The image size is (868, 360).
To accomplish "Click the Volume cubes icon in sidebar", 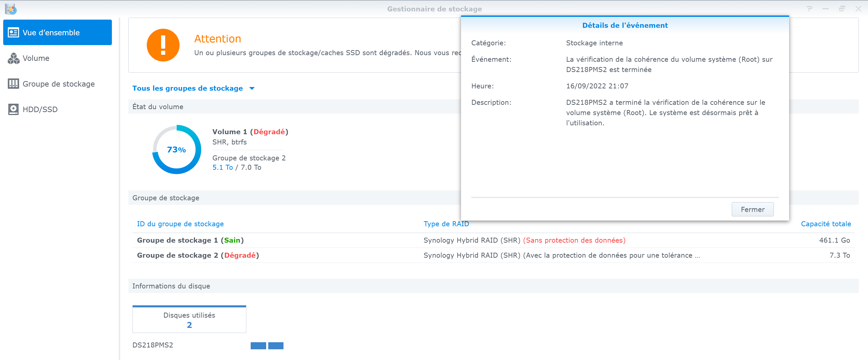I will [x=13, y=58].
